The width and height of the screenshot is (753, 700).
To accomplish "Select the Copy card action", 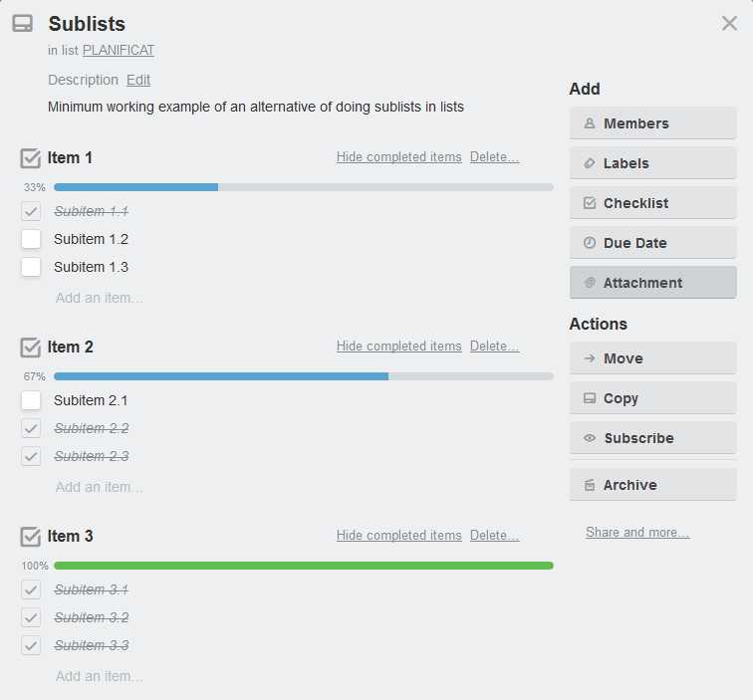I will coord(653,398).
